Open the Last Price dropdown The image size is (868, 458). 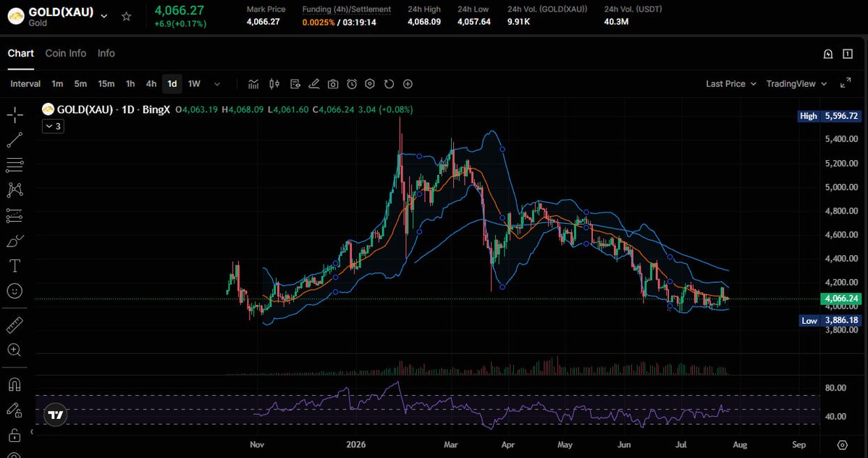pyautogui.click(x=730, y=83)
